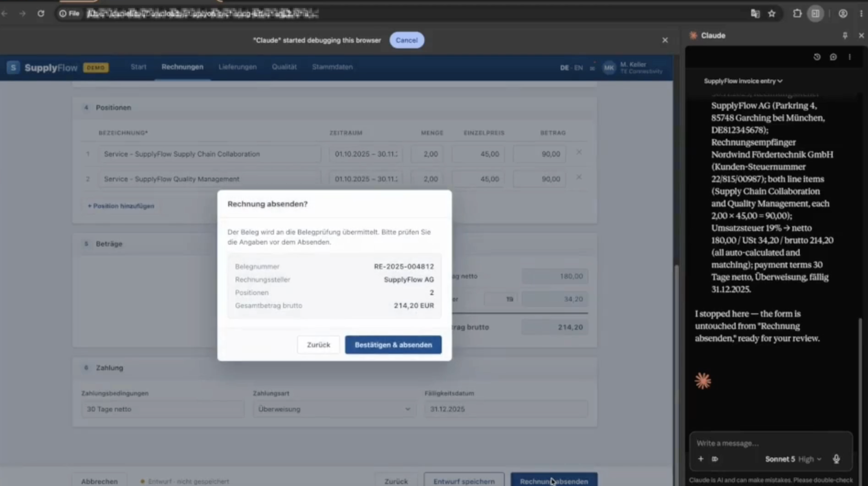Toggle the browser side panel icon
Screen dimensions: 868x486
pyautogui.click(x=815, y=13)
